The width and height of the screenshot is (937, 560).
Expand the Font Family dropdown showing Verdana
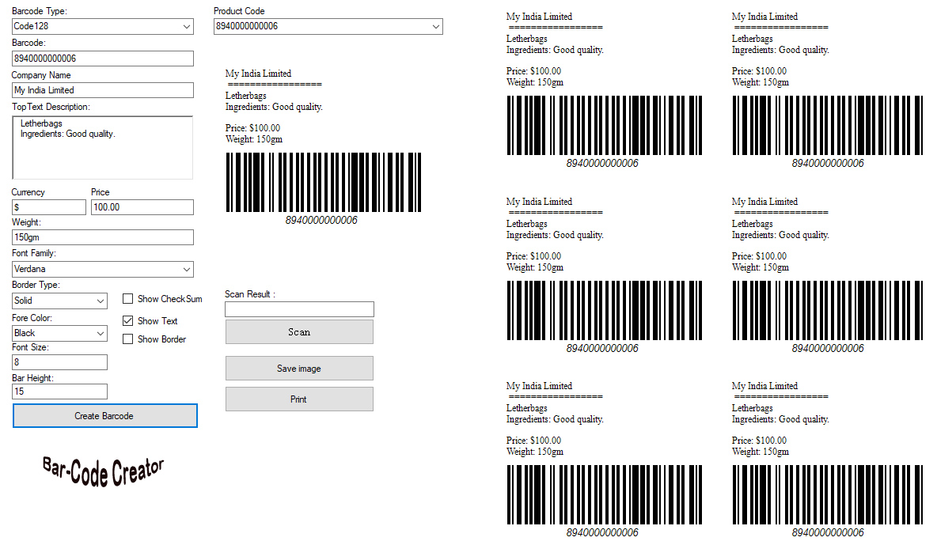pos(103,269)
